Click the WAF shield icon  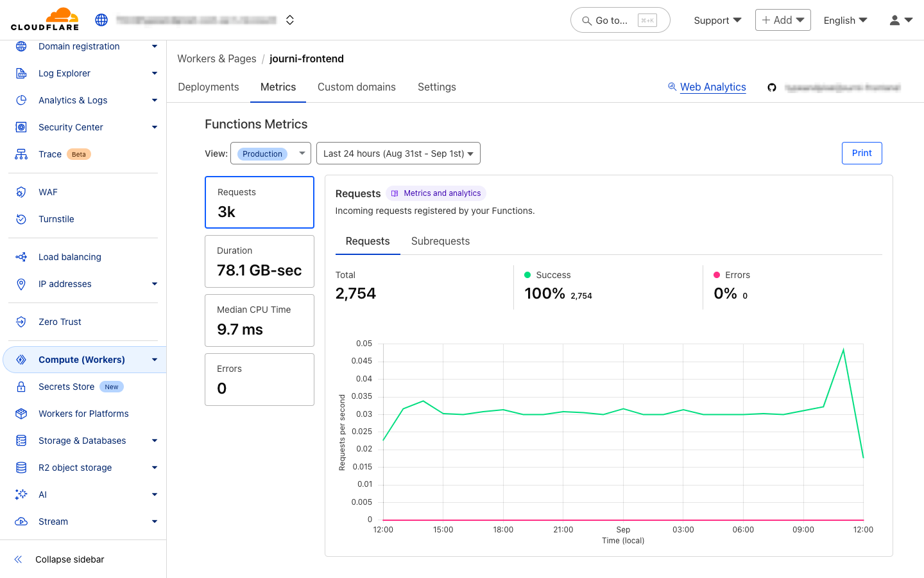pyautogui.click(x=21, y=192)
